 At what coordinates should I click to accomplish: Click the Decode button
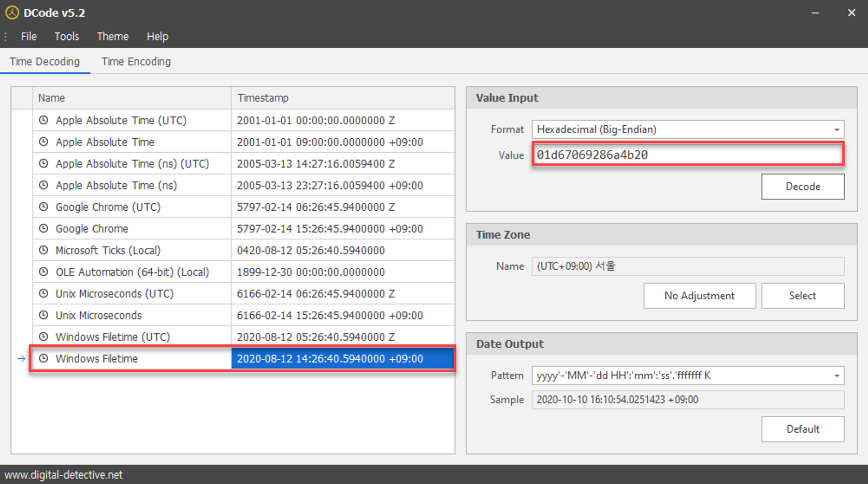[803, 186]
